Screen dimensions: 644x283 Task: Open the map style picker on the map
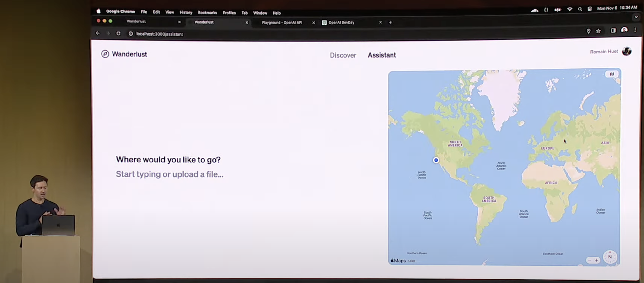(x=612, y=74)
